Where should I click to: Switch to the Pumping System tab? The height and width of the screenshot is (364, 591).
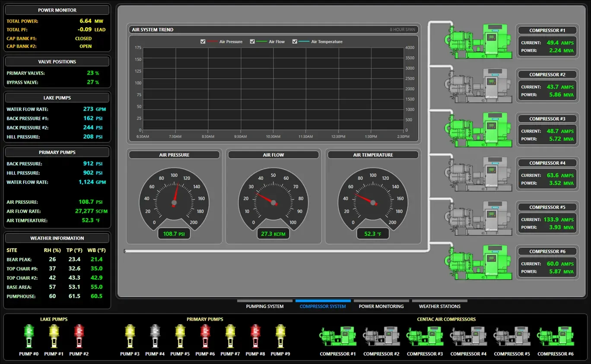point(264,306)
